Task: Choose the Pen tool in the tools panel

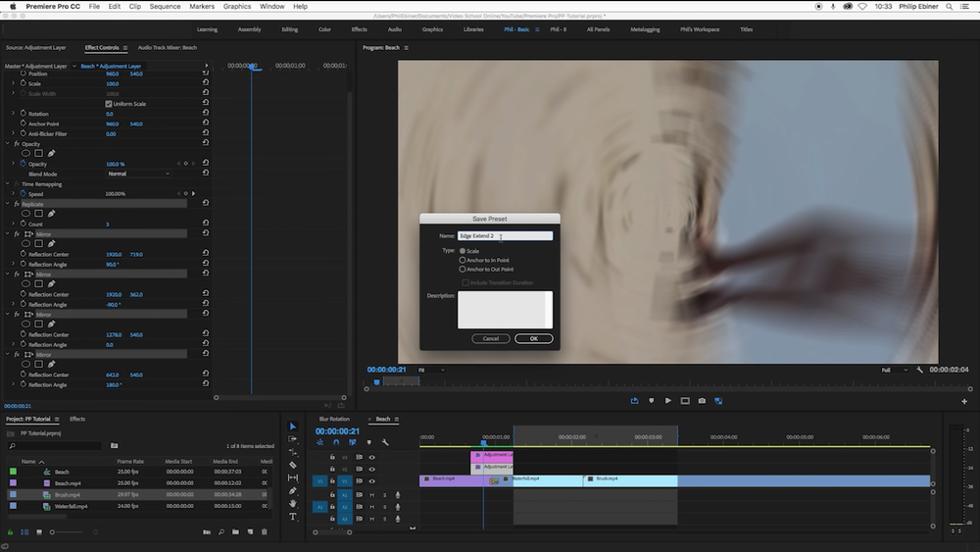Action: tap(292, 490)
